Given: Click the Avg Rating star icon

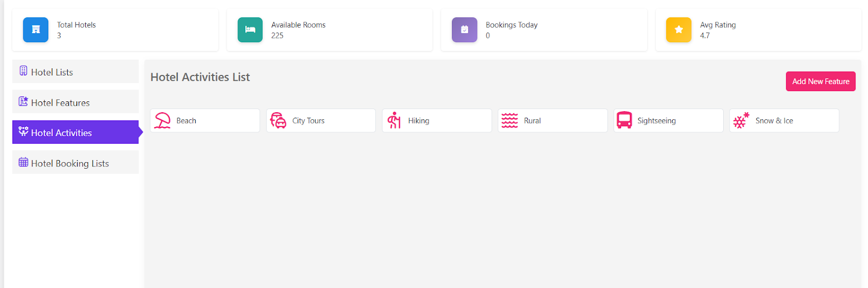Looking at the screenshot, I should (x=679, y=30).
